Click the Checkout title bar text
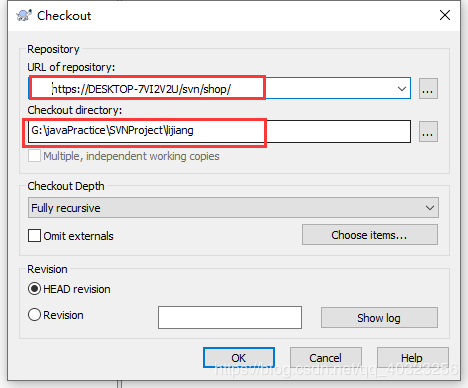The height and width of the screenshot is (388, 468). point(64,16)
